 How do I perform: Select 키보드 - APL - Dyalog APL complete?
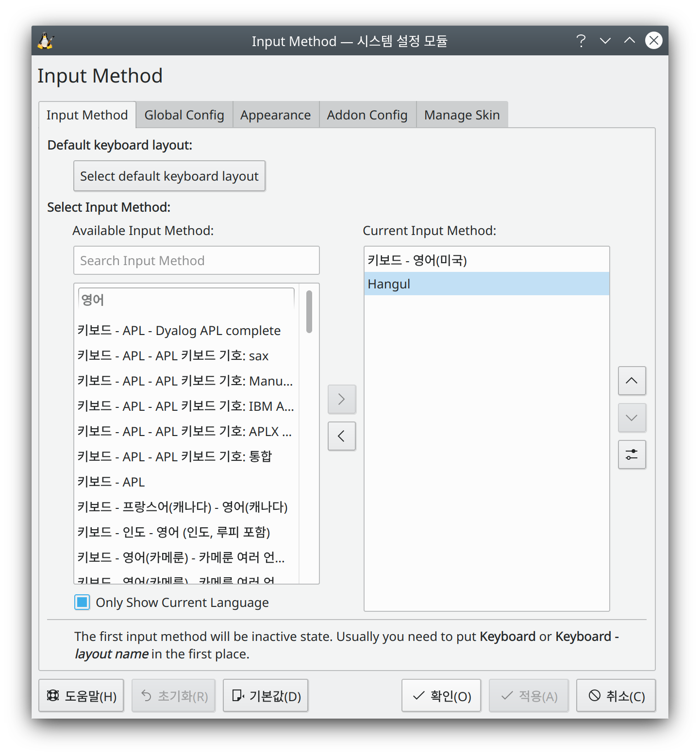coord(186,331)
